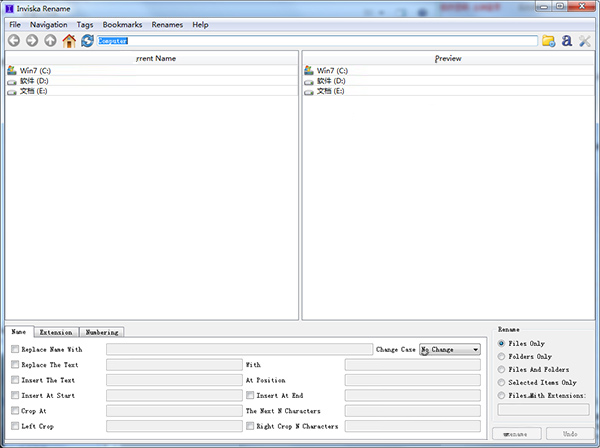Go to the Home folder icon
Screen dimensions: 600x448
tap(69, 41)
